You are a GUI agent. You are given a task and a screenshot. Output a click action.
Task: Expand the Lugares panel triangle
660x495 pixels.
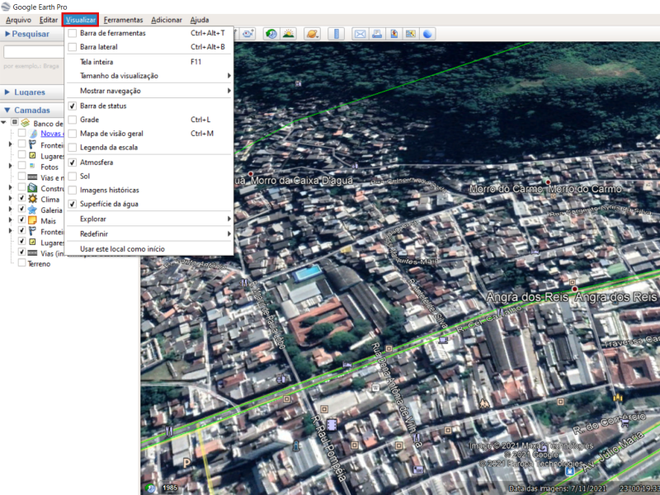coord(7,92)
